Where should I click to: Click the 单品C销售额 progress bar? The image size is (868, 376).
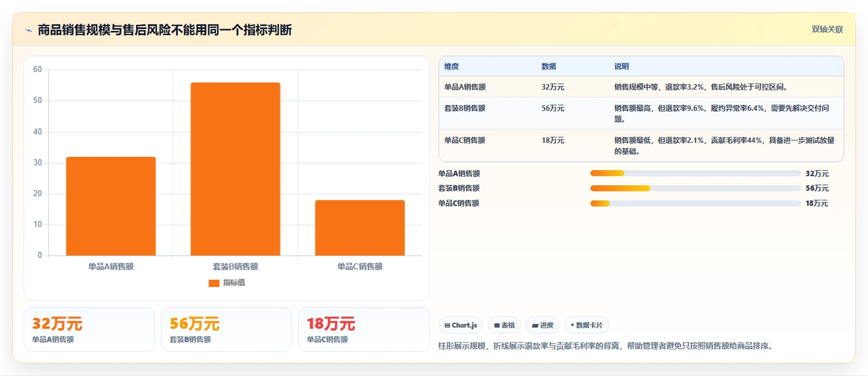coord(696,203)
